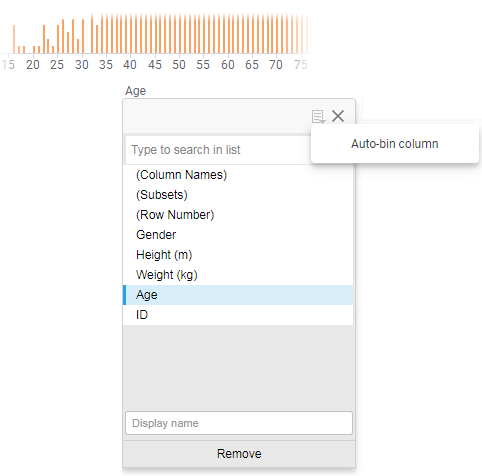The width and height of the screenshot is (482, 476).
Task: Open the column options list icon
Action: click(318, 117)
